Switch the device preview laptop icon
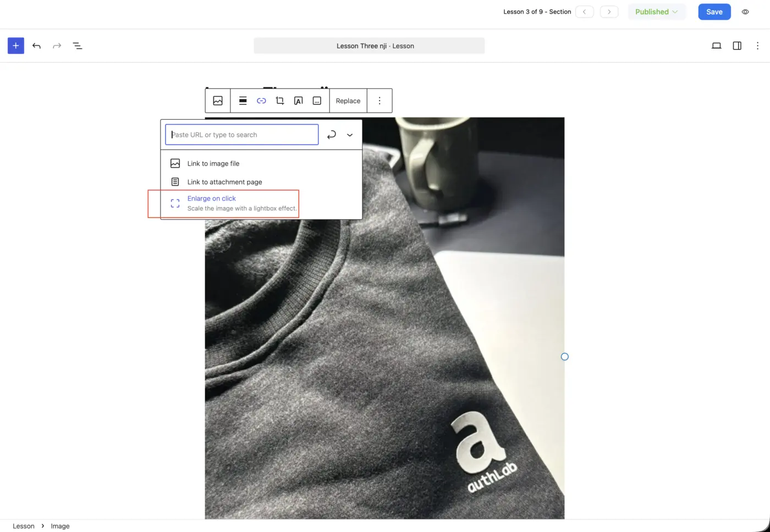 716,46
